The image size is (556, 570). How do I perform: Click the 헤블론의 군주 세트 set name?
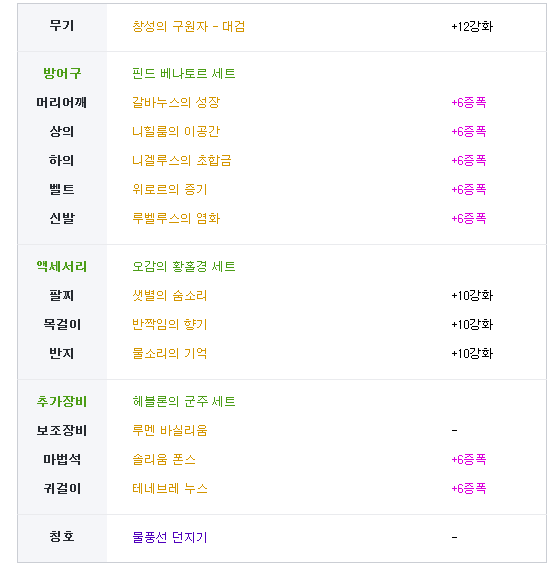(x=184, y=402)
